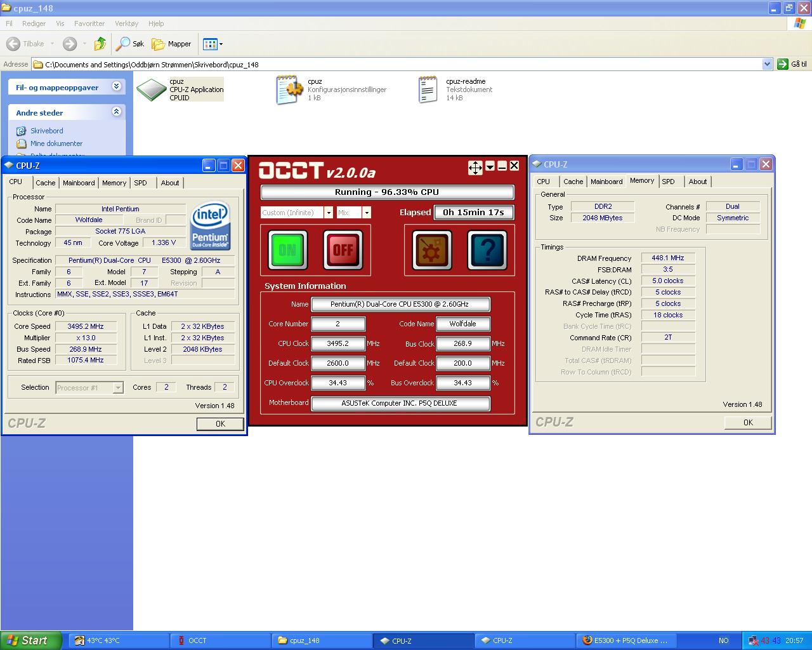Click the system tray temperature 43 43 icon
The image size is (812, 650).
click(x=770, y=640)
